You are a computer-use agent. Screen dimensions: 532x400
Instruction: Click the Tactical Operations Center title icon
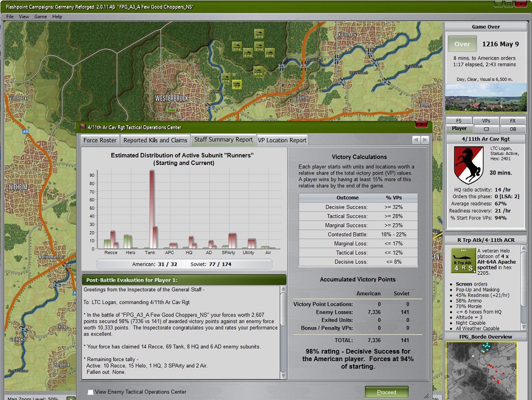pyautogui.click(x=82, y=127)
